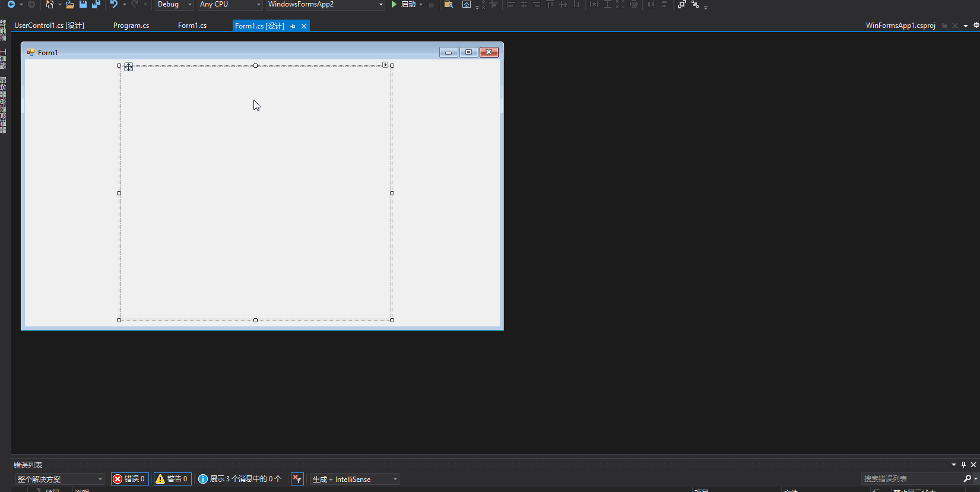Click the make same size icon

point(620,4)
